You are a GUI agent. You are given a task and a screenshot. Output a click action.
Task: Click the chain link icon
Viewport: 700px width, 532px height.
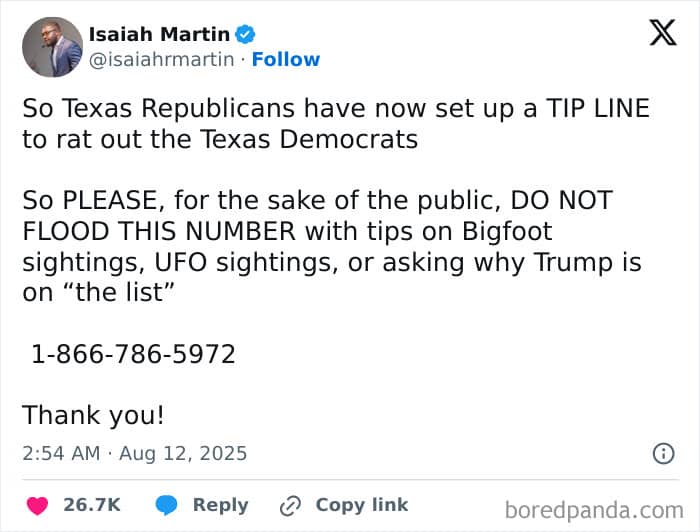(x=291, y=505)
